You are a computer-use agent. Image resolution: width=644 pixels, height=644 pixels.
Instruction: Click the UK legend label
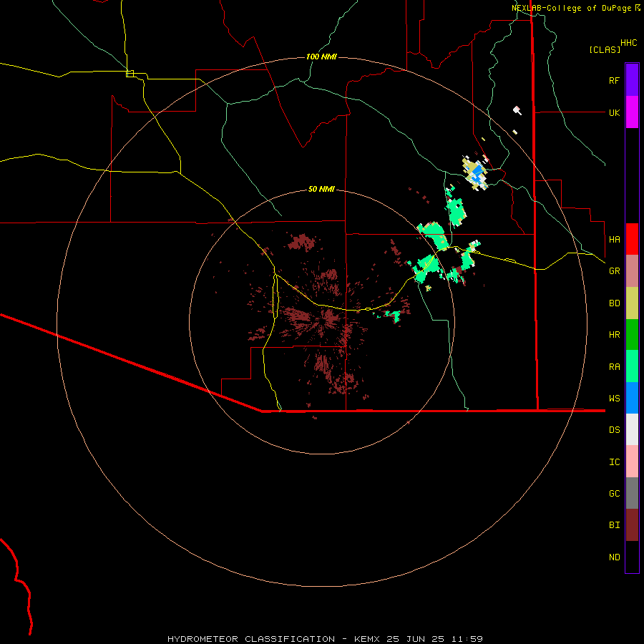615,112
